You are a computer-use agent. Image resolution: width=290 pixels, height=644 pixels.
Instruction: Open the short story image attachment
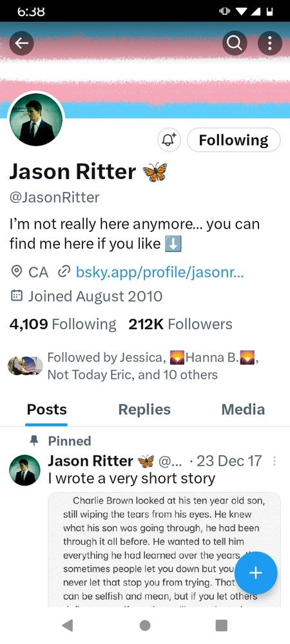pyautogui.click(x=164, y=549)
